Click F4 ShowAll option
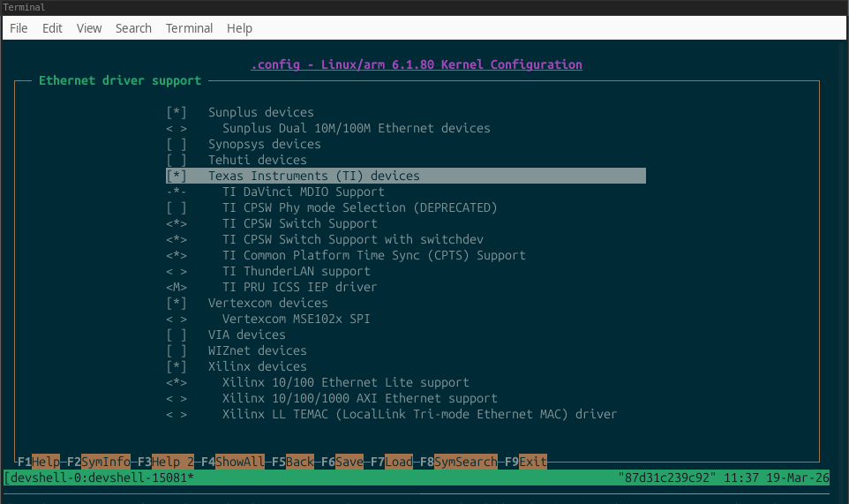The width and height of the screenshot is (849, 504). [x=233, y=462]
